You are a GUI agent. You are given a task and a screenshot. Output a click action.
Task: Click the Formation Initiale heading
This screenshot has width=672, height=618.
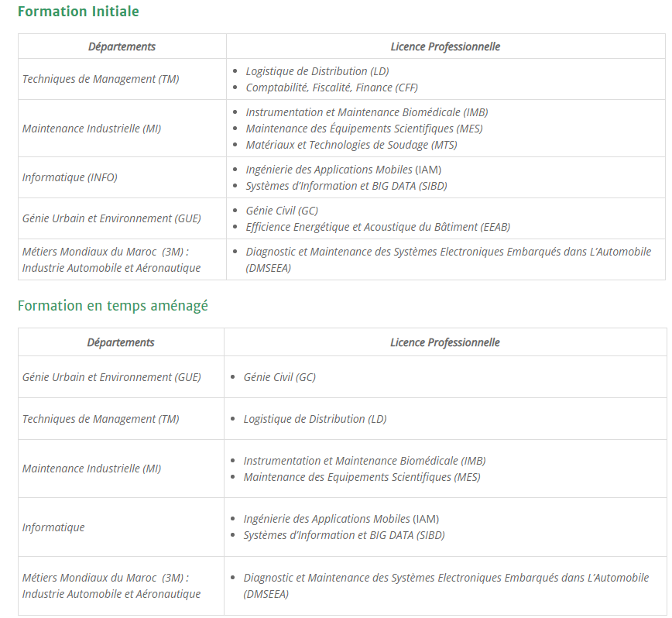point(78,11)
